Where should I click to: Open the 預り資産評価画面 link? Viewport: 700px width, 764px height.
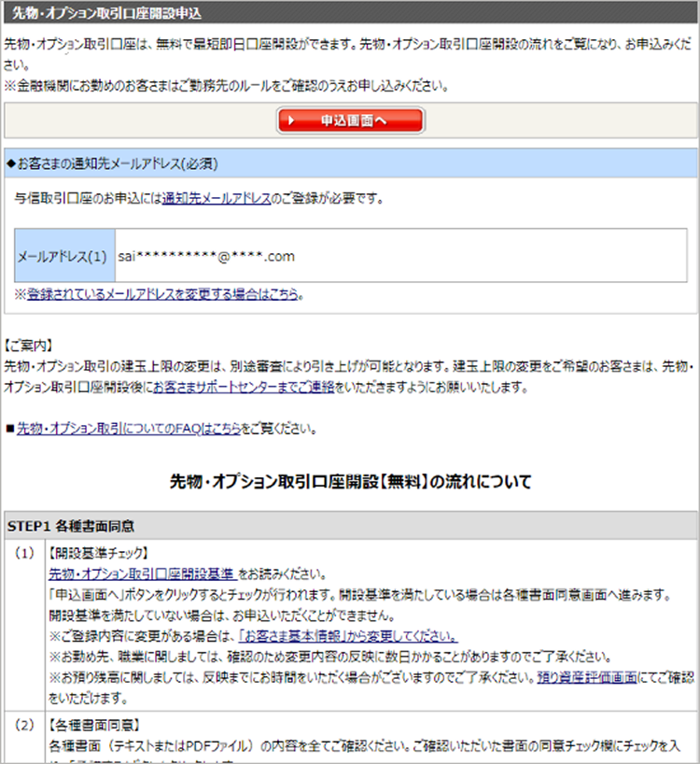click(x=587, y=678)
